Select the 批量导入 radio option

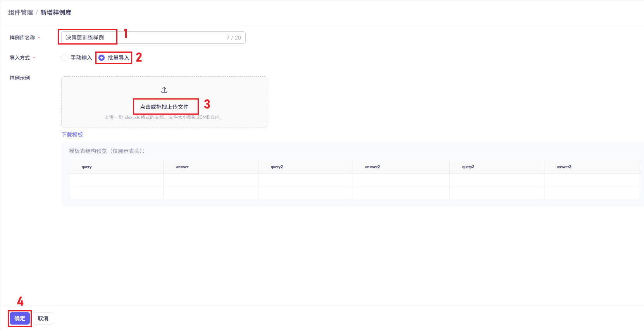[x=102, y=58]
